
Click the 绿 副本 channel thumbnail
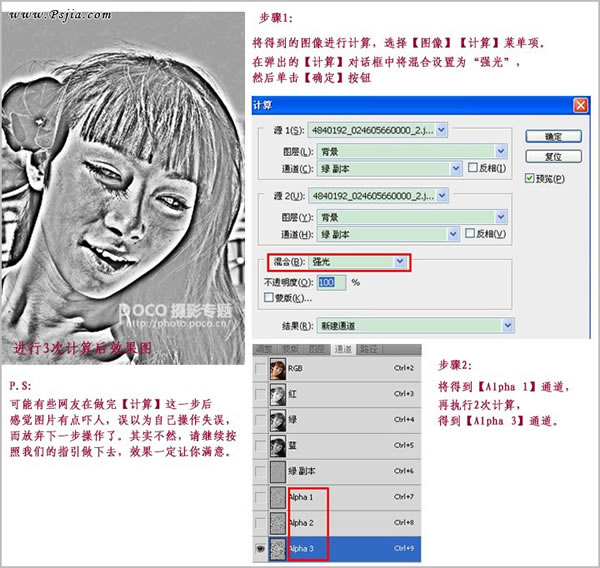pos(278,471)
